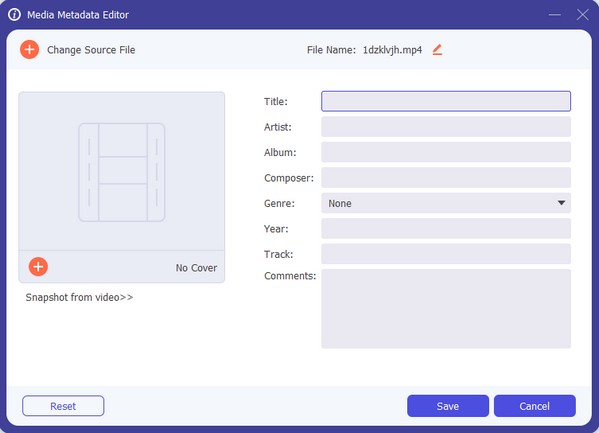Focus the Artist text field
599x433 pixels.
coord(446,127)
